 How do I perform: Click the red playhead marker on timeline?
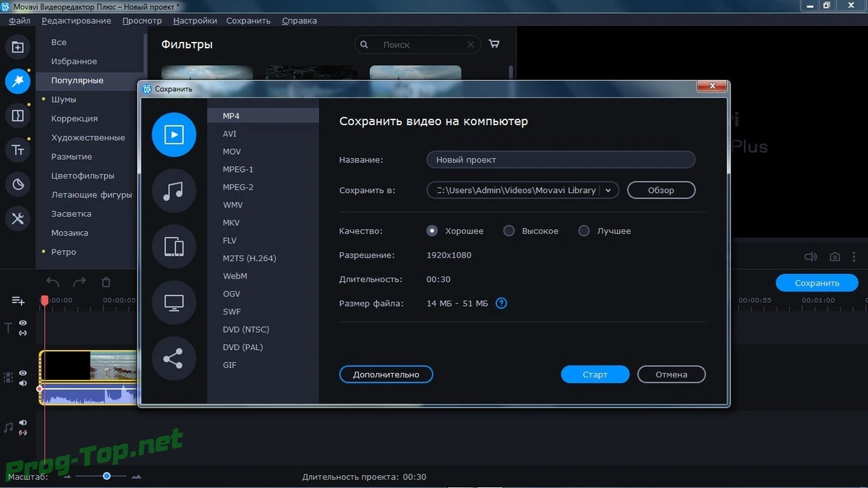click(x=44, y=299)
